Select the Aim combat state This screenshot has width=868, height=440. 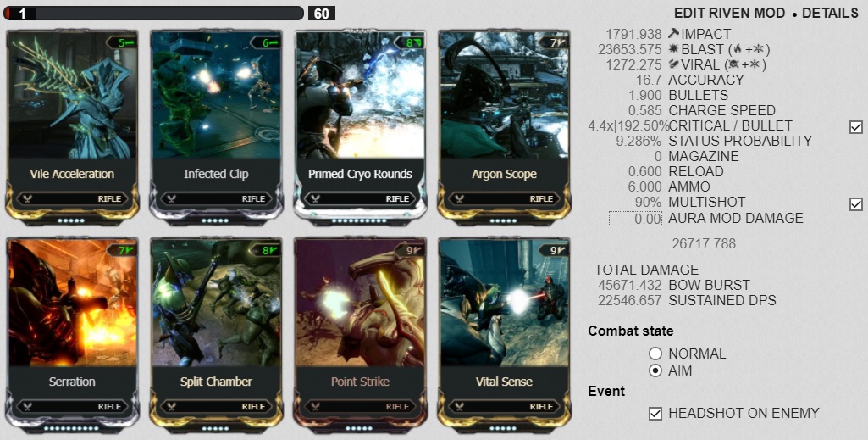[655, 370]
